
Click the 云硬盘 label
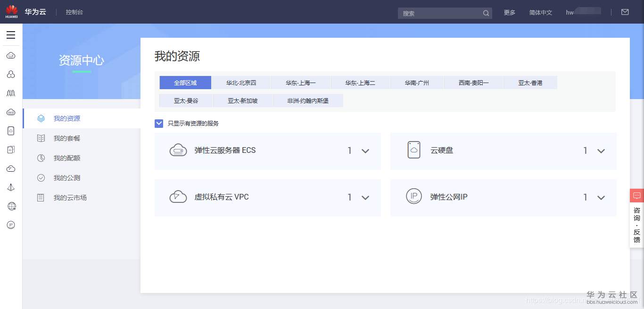(442, 150)
